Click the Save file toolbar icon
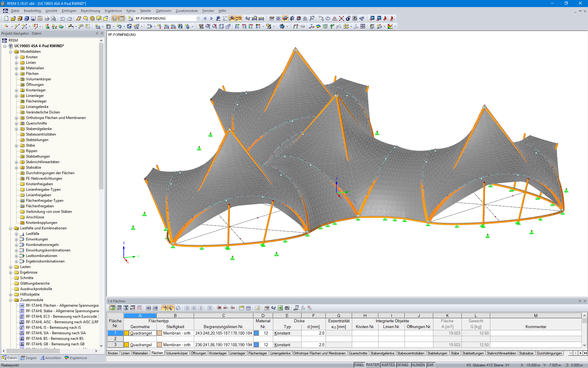Screen dimensions: 588x368 (x=33, y=18)
